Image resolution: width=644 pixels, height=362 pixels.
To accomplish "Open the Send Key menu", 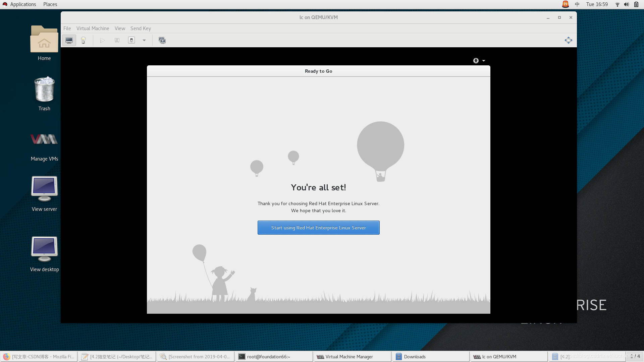I will pyautogui.click(x=141, y=28).
